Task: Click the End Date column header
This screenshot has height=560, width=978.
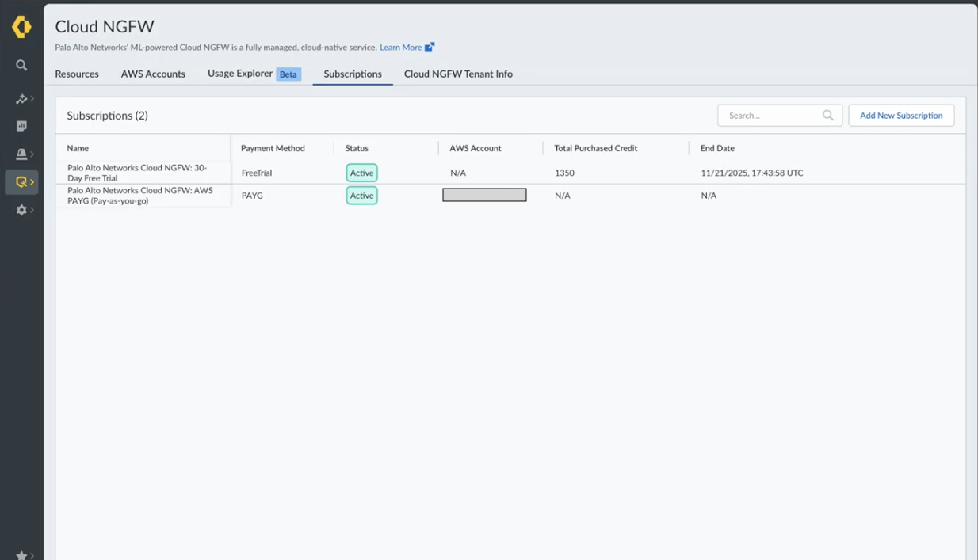Action: 717,148
